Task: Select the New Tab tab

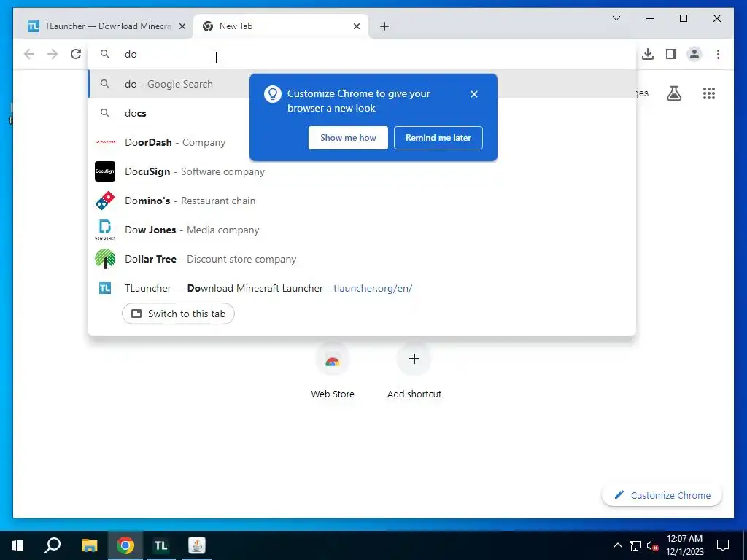Action: (281, 26)
